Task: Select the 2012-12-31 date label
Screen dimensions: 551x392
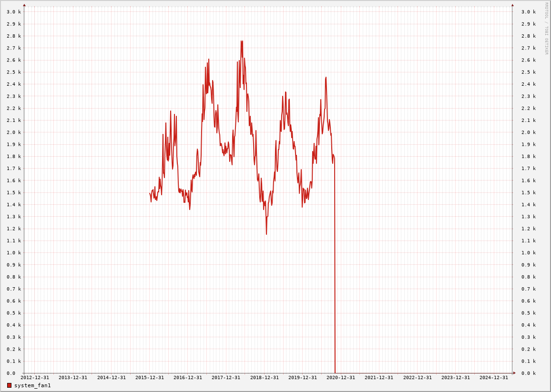Action: point(35,378)
